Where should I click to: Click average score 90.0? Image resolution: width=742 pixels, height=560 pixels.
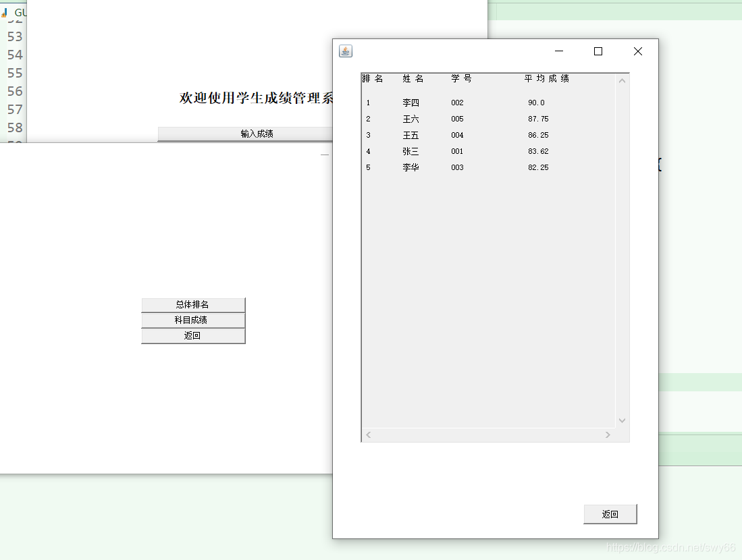click(x=536, y=103)
